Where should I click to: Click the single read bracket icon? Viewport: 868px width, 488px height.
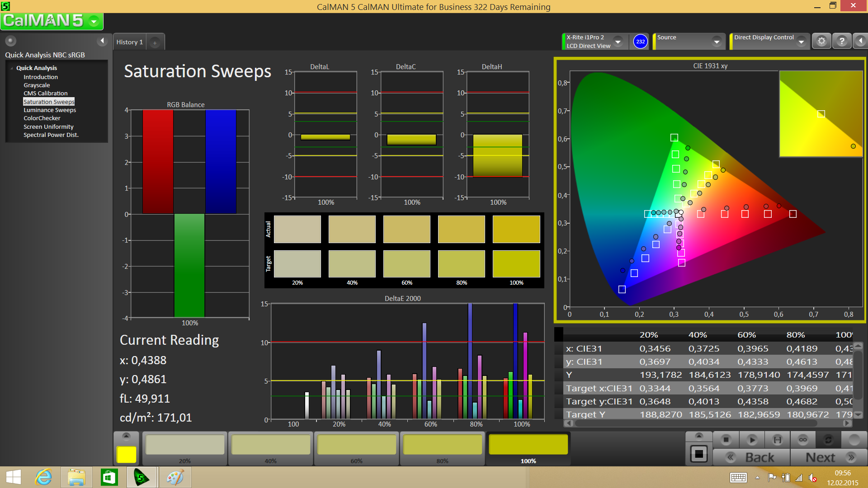pyautogui.click(x=777, y=440)
